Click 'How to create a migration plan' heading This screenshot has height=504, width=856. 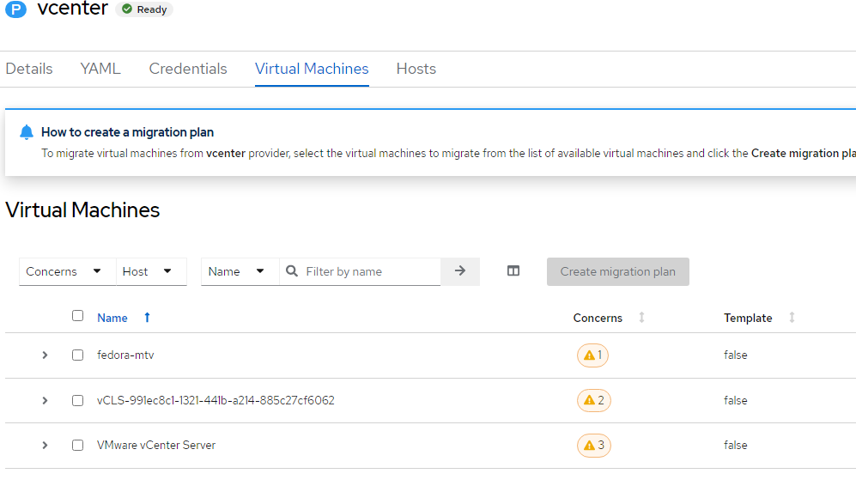tap(127, 132)
